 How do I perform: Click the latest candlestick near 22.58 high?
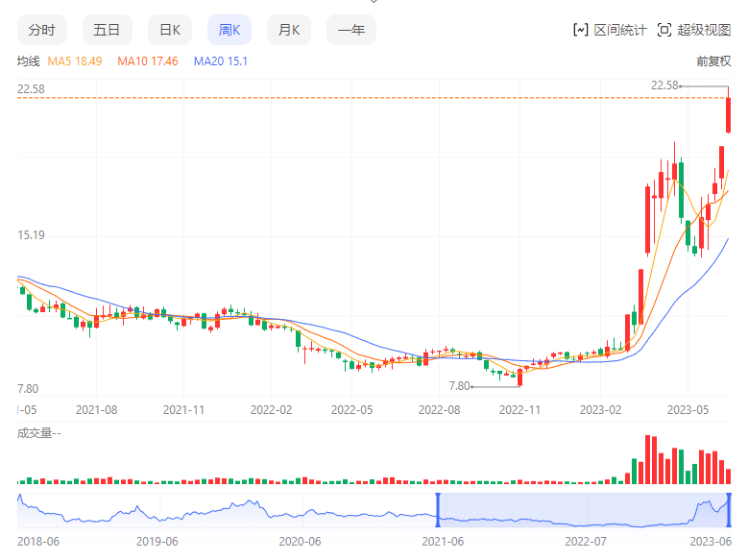click(729, 115)
